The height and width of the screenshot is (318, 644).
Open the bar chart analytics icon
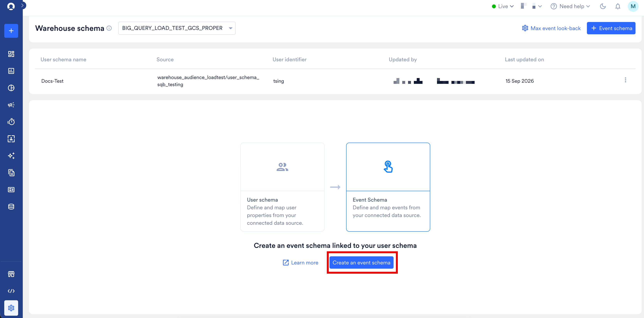pyautogui.click(x=11, y=71)
